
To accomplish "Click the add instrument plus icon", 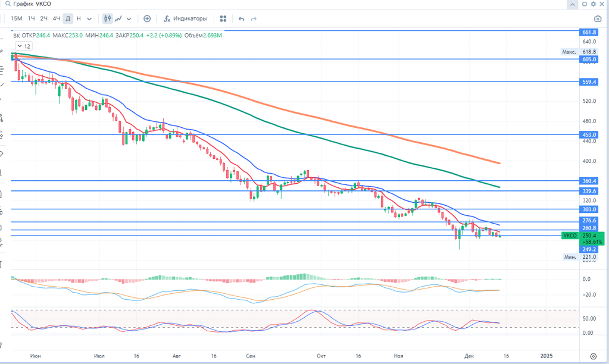I will [x=147, y=18].
